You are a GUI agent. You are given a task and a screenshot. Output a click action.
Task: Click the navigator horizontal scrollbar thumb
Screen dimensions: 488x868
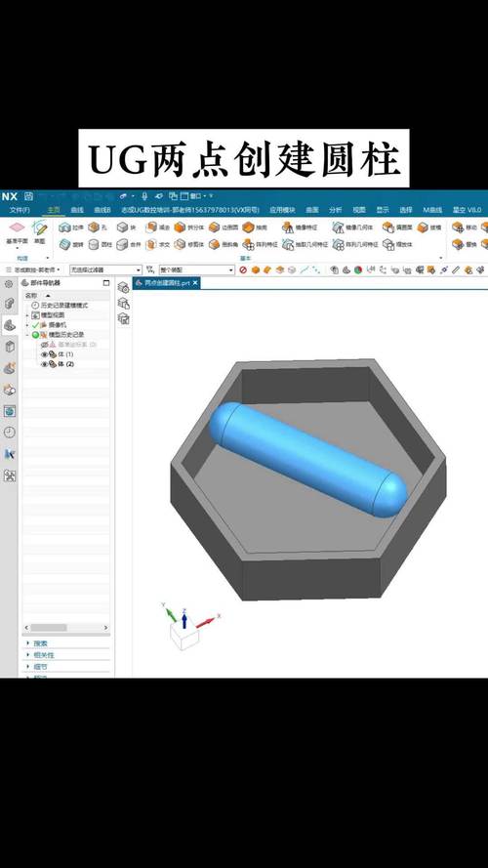[x=49, y=628]
